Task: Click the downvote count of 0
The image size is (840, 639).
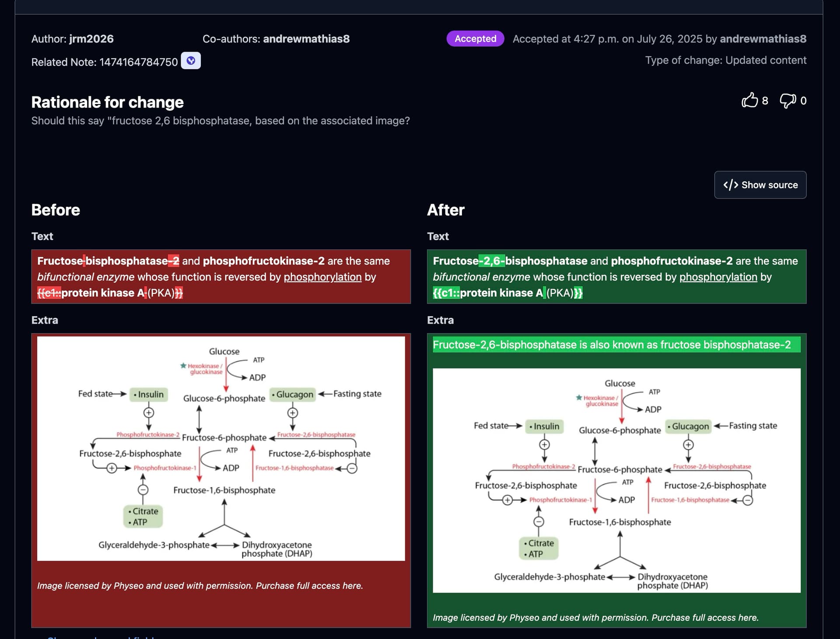Action: tap(803, 101)
